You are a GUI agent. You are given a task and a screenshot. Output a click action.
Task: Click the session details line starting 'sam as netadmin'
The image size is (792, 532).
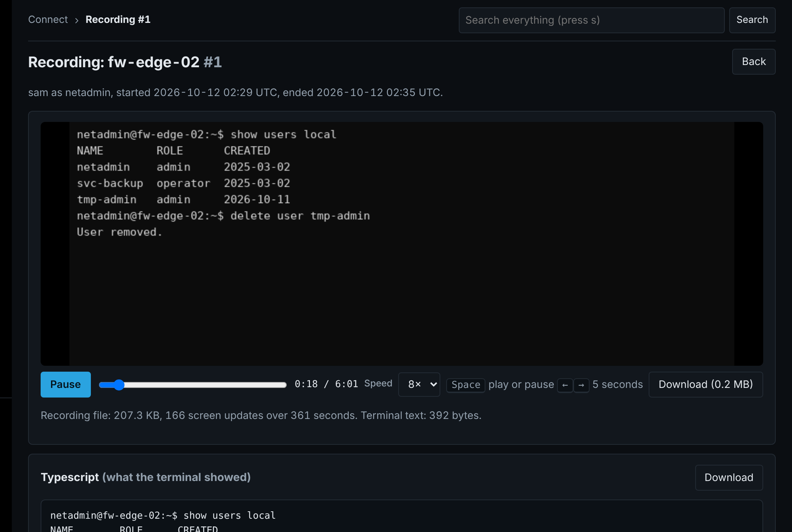pos(236,92)
